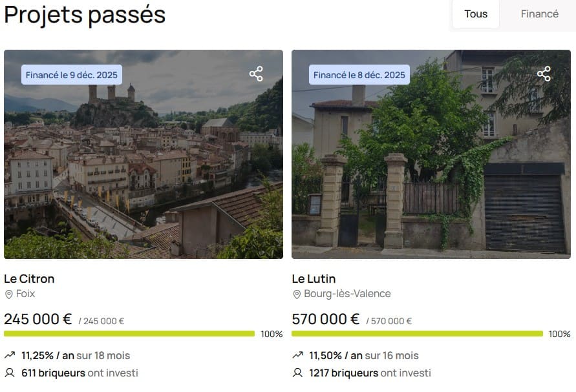The width and height of the screenshot is (576, 392).
Task: Click the 'Financé le 8 déc. 2025' badge
Action: click(x=359, y=75)
